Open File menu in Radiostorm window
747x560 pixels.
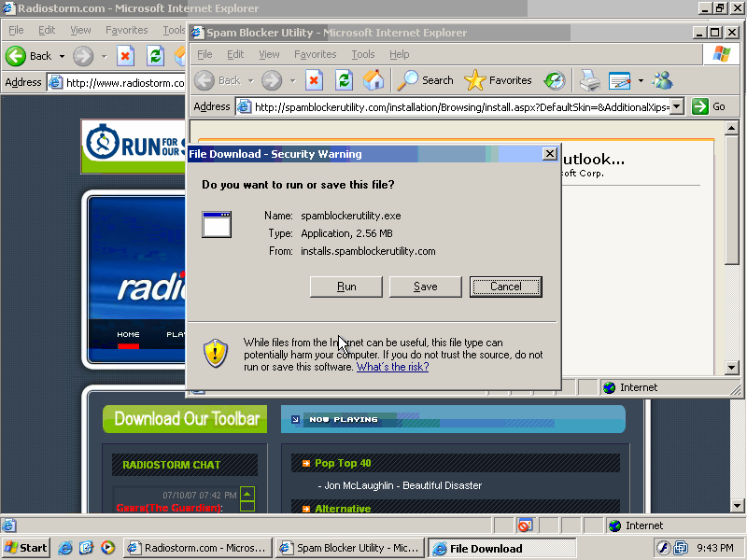point(16,30)
